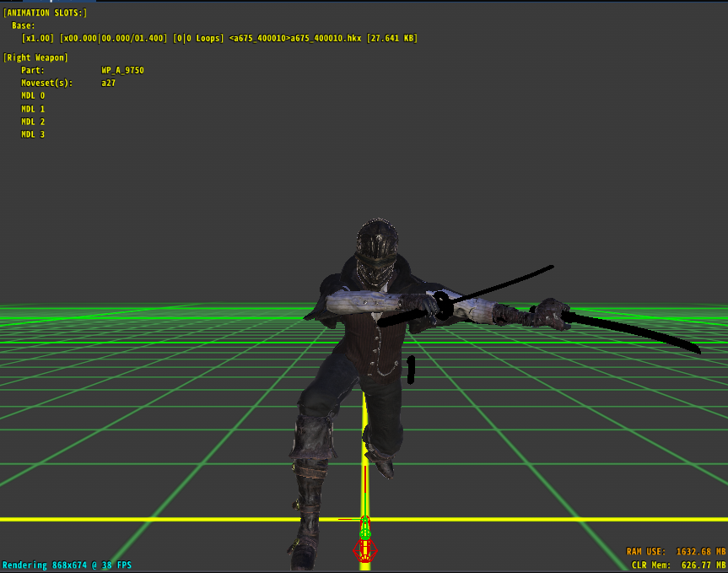Click the Moveset(s) label
Image resolution: width=728 pixels, height=573 pixels.
47,83
